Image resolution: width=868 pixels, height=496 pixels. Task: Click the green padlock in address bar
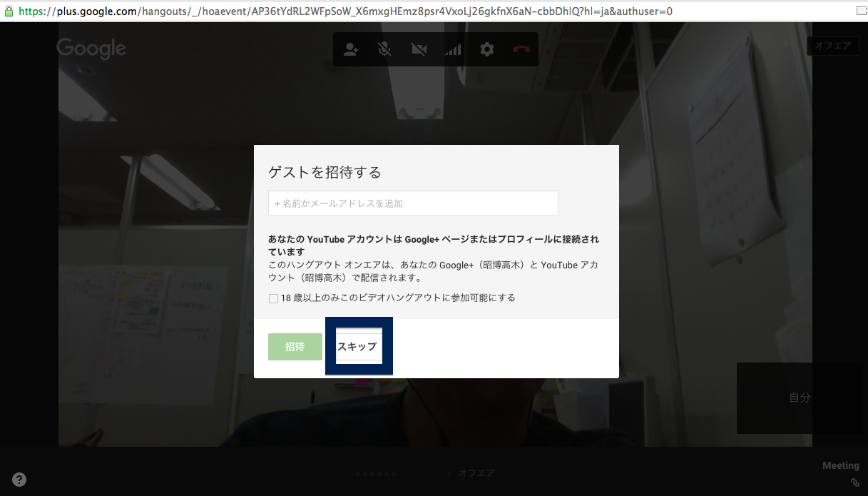[x=9, y=11]
